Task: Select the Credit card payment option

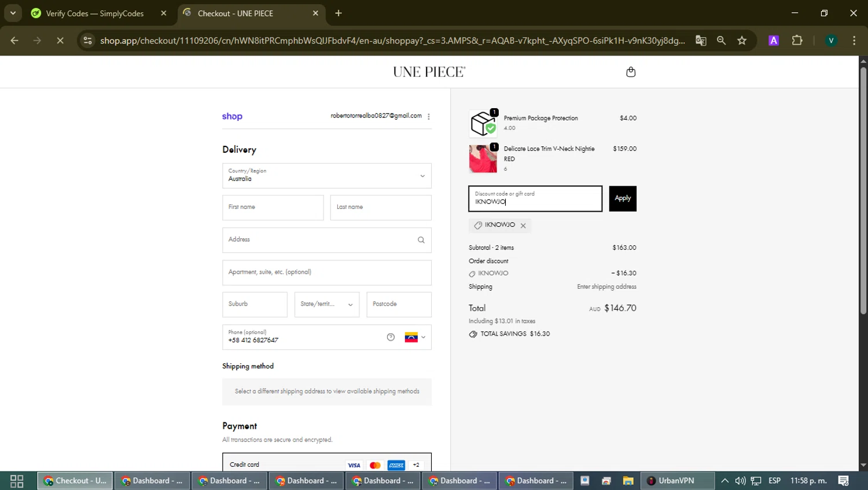Action: (327, 463)
